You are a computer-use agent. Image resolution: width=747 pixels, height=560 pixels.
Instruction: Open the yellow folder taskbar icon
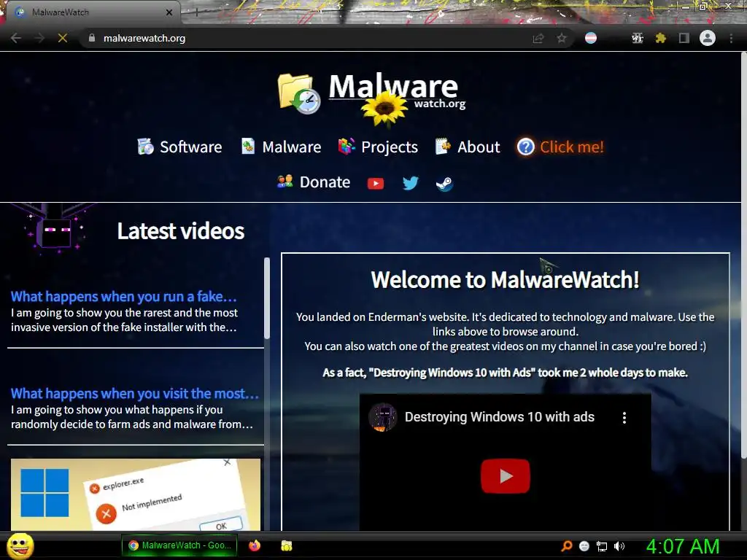[x=286, y=545]
